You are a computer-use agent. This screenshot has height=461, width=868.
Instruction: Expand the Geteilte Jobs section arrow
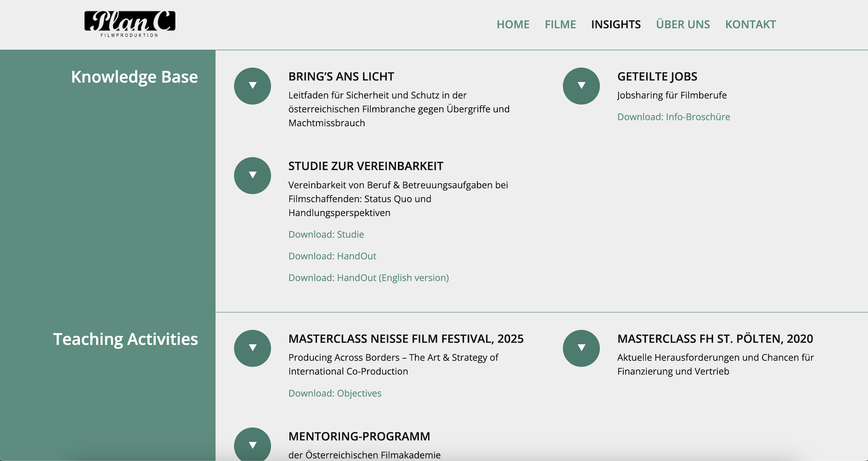coord(581,86)
